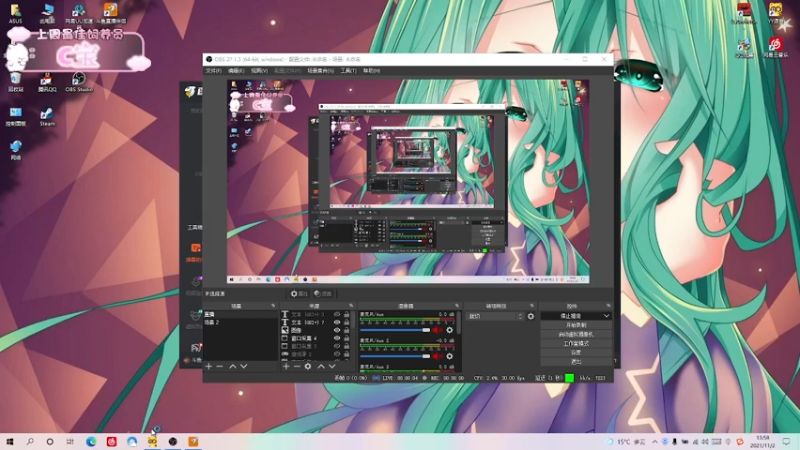Open the OBS Studio desktop shortcut

[79, 82]
